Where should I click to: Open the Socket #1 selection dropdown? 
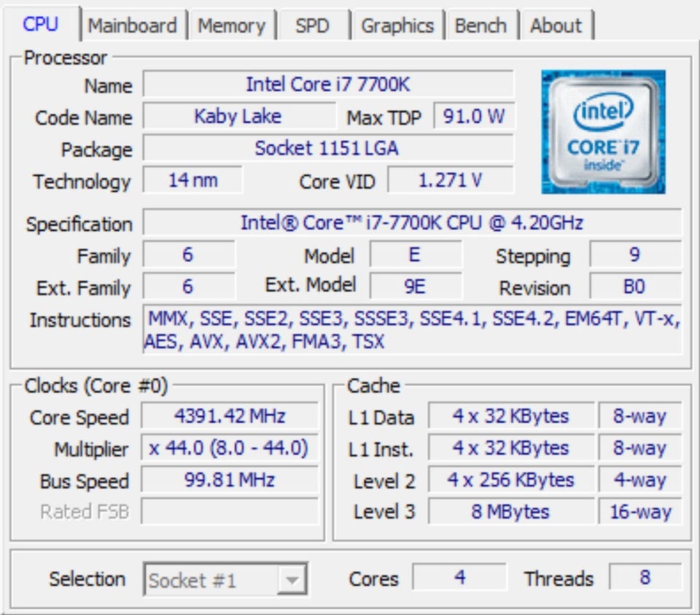[225, 580]
